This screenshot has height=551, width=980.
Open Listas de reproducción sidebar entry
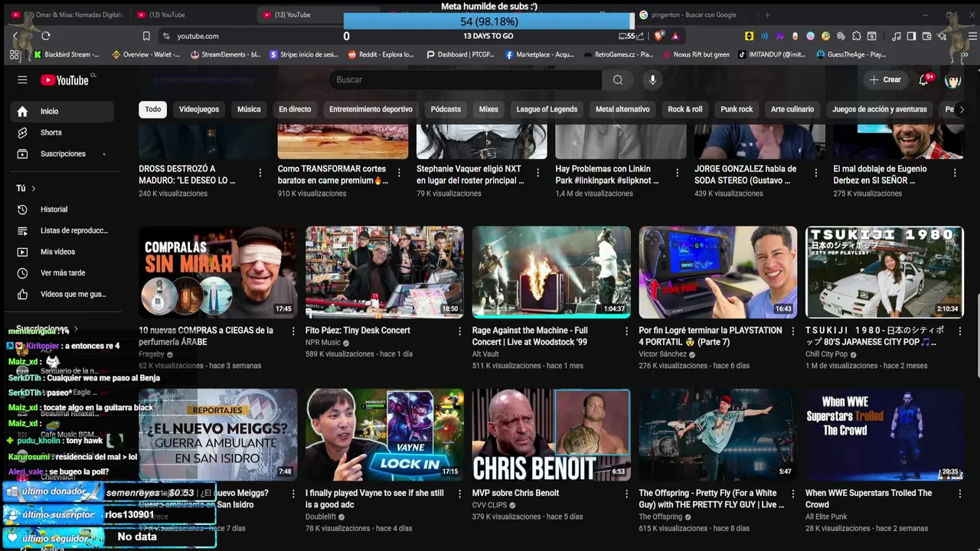click(x=63, y=230)
